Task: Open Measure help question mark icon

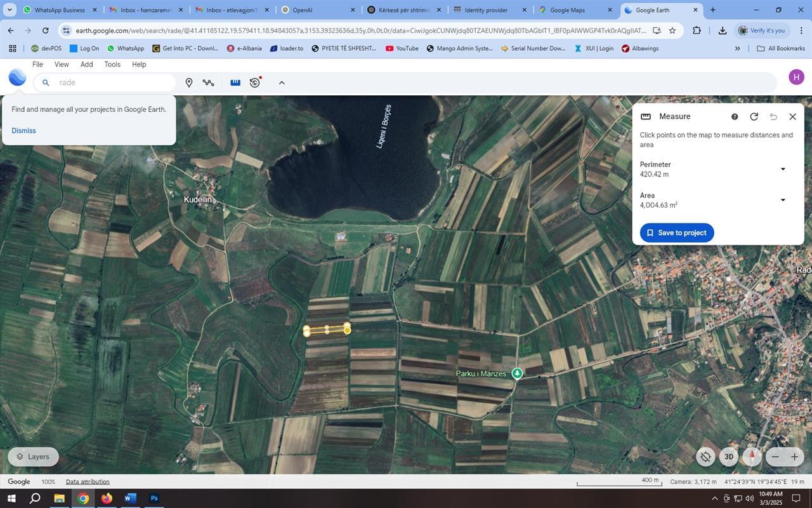Action: coord(735,117)
